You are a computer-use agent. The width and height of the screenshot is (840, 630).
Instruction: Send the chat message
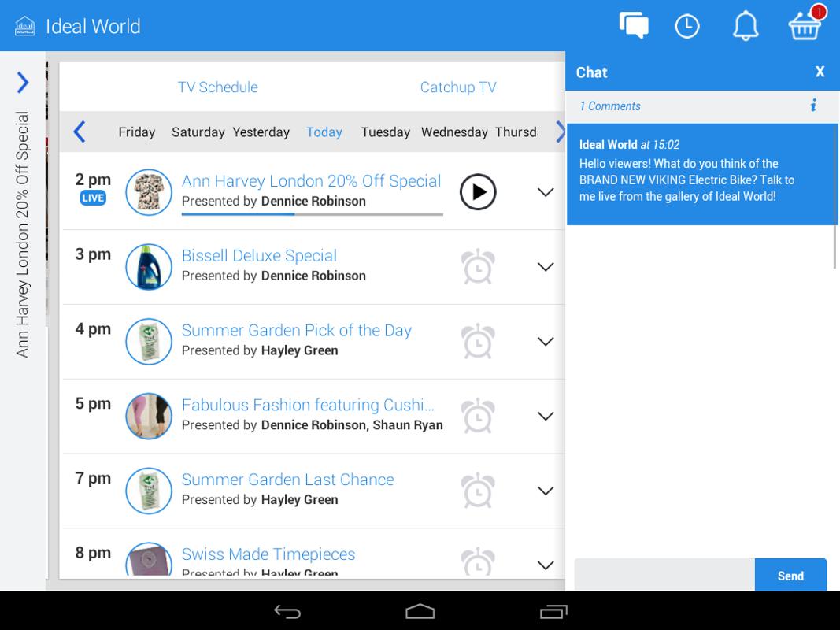tap(790, 576)
